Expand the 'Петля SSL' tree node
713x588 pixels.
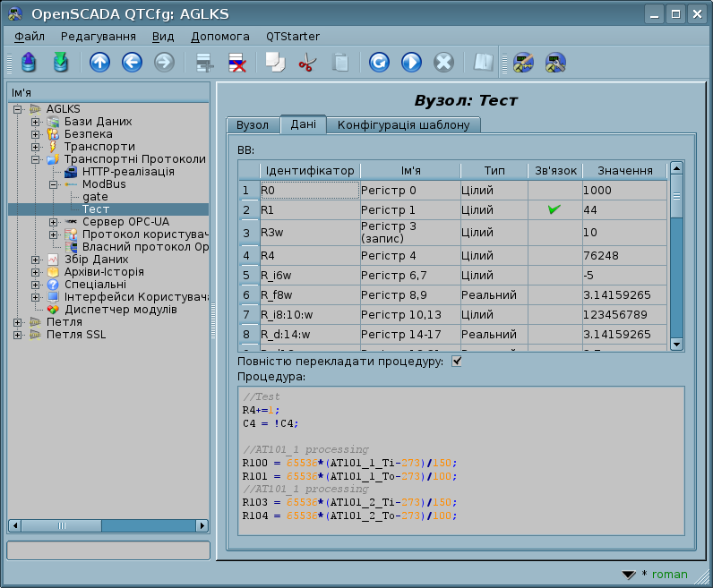18,335
